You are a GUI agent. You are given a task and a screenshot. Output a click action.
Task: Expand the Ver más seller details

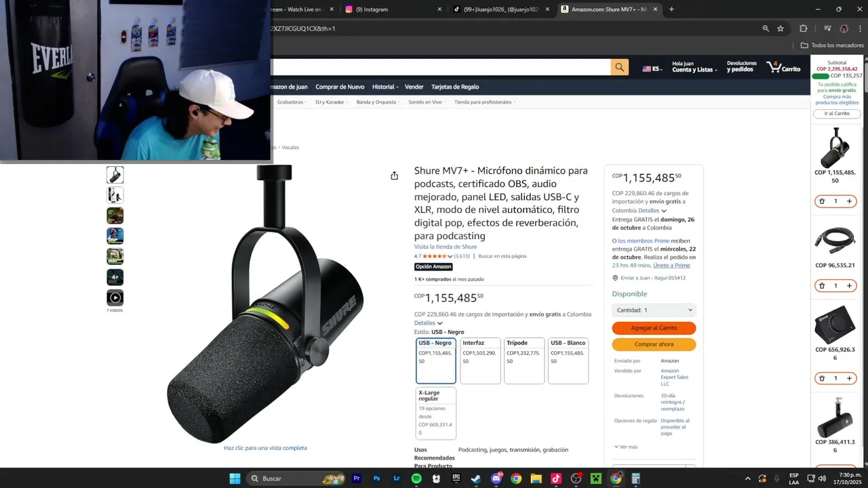click(x=625, y=447)
